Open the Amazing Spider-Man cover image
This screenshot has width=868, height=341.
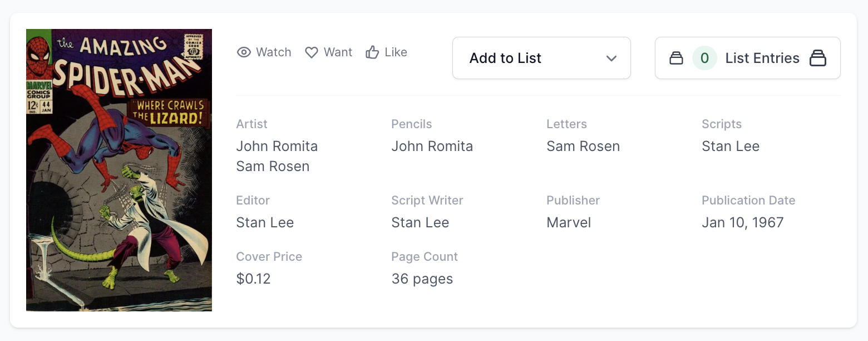point(119,170)
